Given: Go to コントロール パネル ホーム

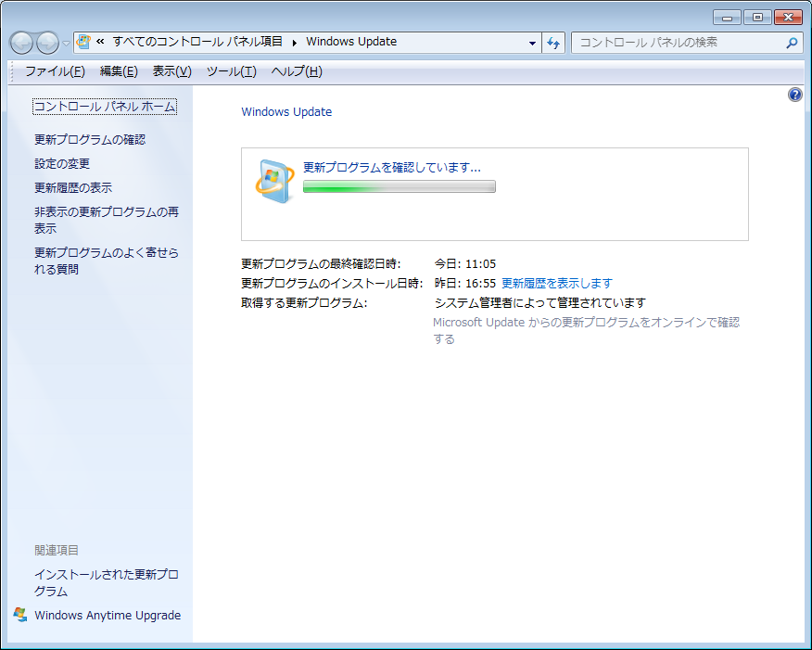Looking at the screenshot, I should (104, 107).
